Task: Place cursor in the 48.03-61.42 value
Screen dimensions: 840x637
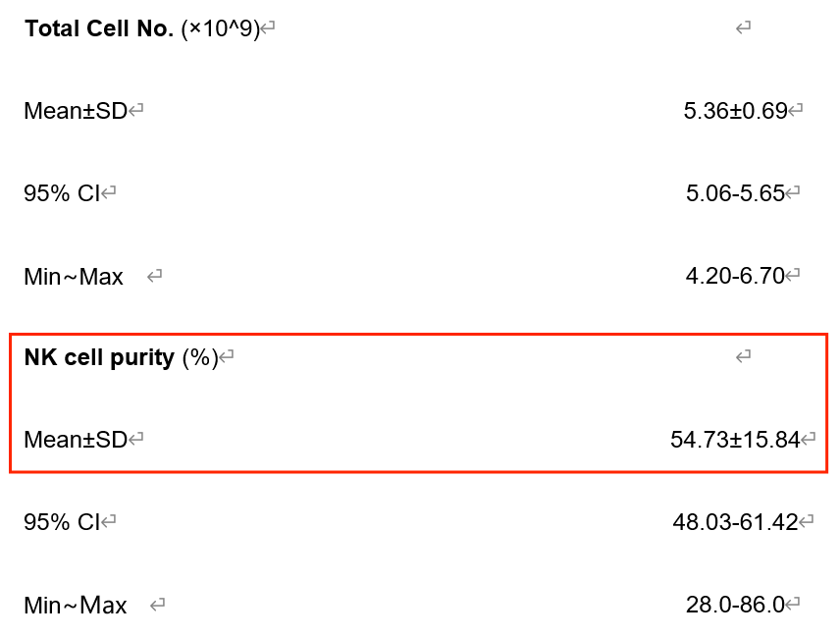Action: [x=735, y=522]
